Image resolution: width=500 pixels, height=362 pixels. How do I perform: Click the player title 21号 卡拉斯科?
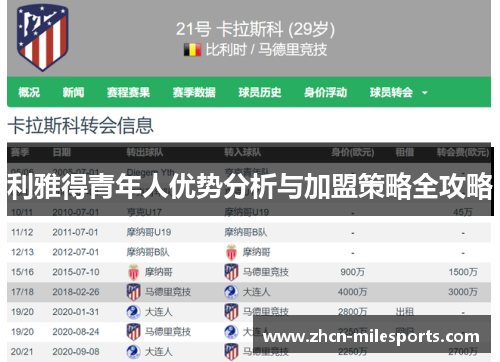tap(255, 29)
